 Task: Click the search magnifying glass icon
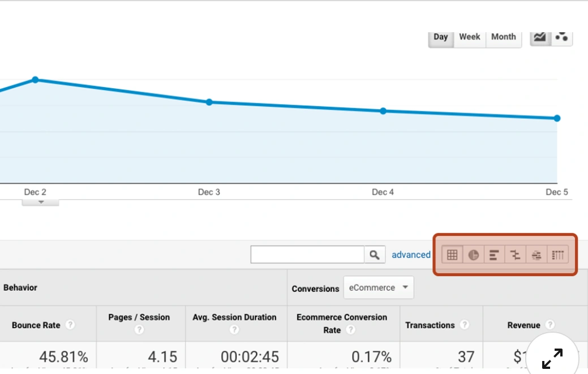point(375,255)
